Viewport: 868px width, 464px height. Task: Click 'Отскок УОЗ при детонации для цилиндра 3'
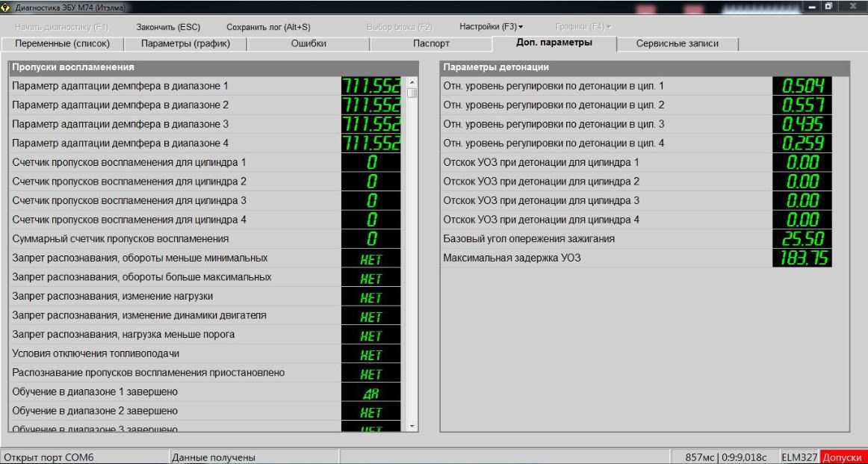(636, 200)
